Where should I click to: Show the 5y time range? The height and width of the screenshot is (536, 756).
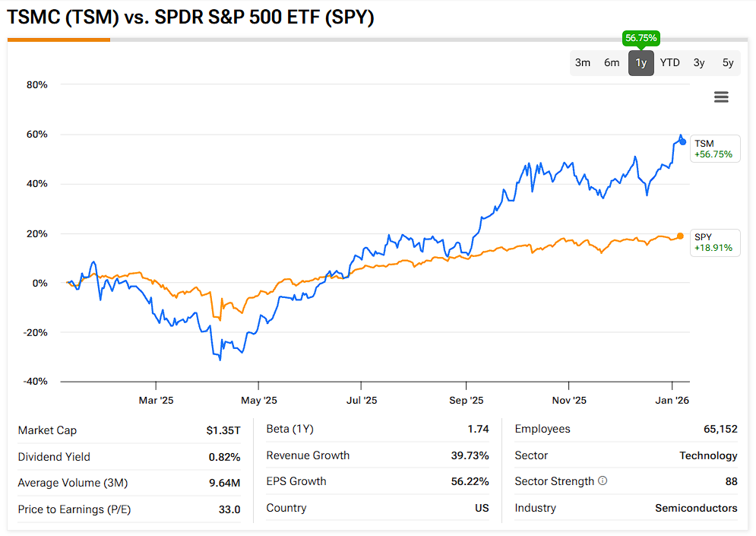tap(728, 62)
